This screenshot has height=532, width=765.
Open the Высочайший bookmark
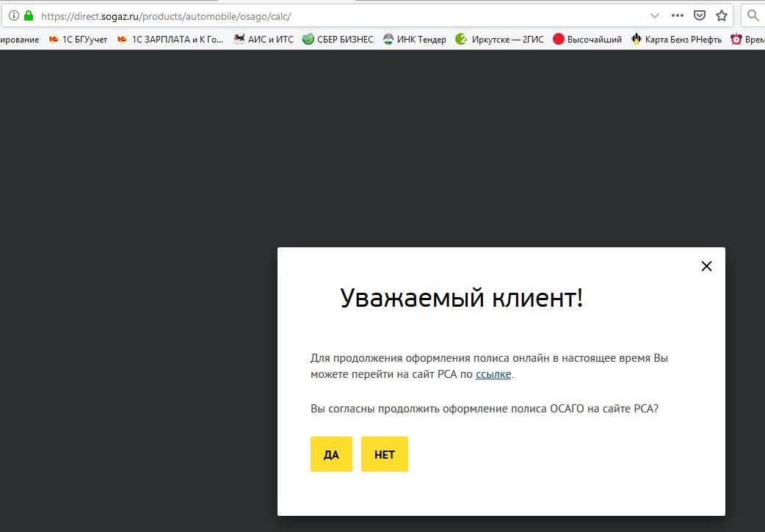click(x=587, y=40)
